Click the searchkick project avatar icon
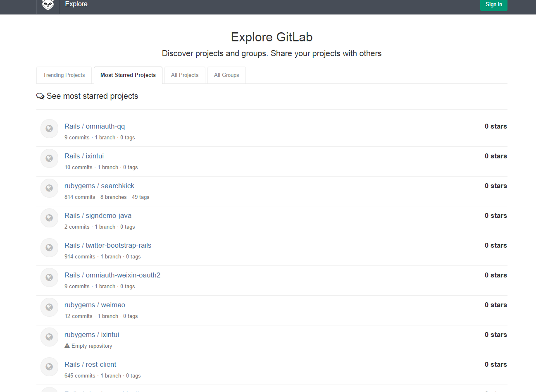Screen dimensions: 536x392 (x=49, y=188)
